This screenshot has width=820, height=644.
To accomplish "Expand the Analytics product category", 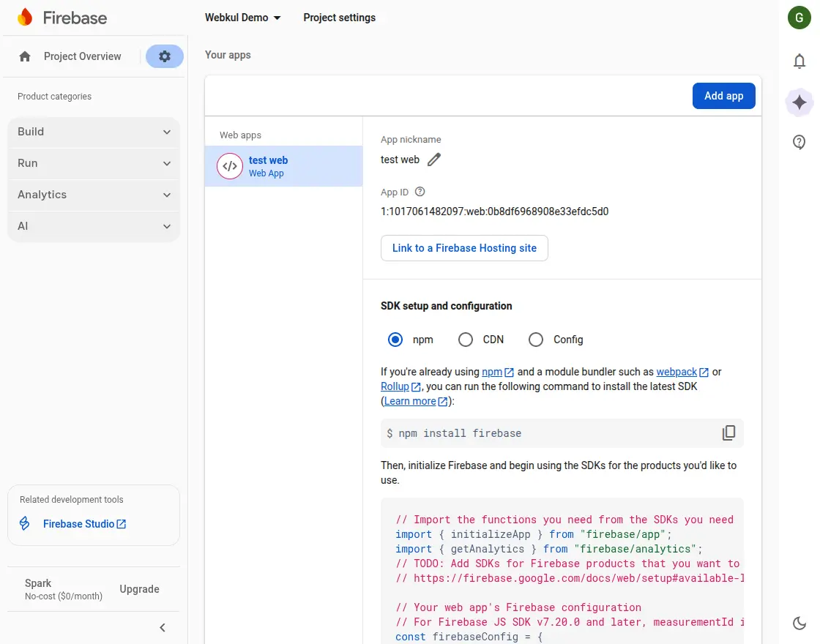I will (93, 195).
